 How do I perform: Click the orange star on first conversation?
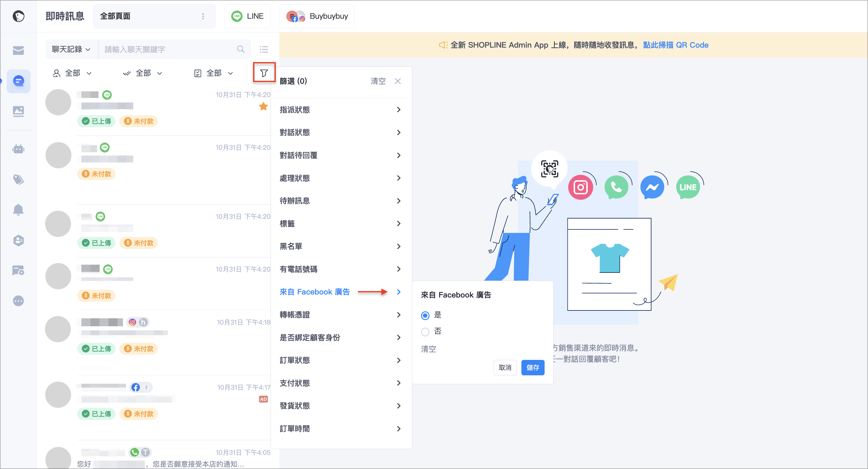click(263, 106)
